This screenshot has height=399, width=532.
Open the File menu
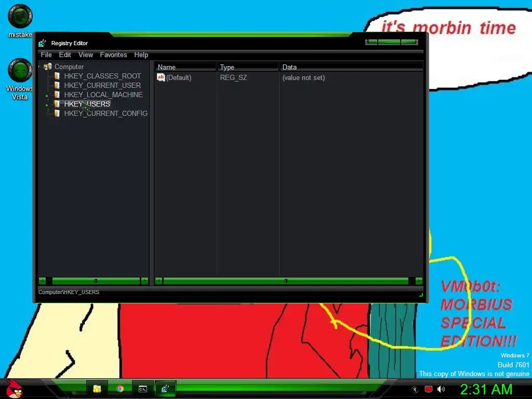click(x=46, y=55)
